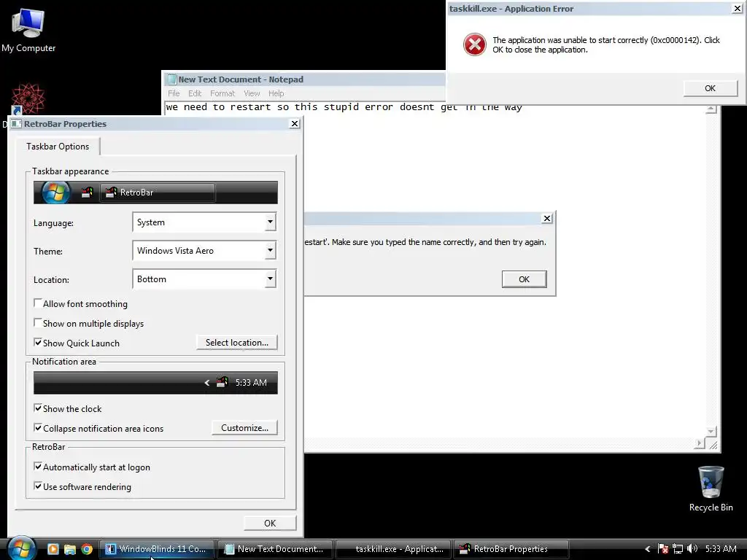This screenshot has height=560, width=747.
Task: Open Notepad Help menu
Action: (276, 93)
